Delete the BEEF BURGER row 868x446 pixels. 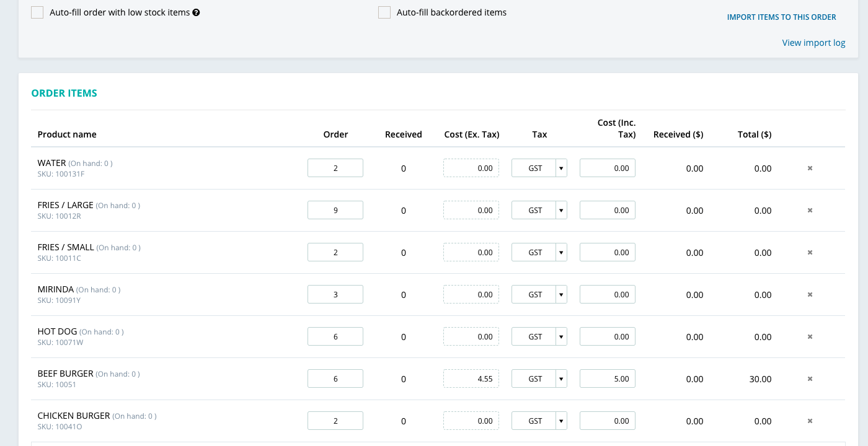(810, 378)
